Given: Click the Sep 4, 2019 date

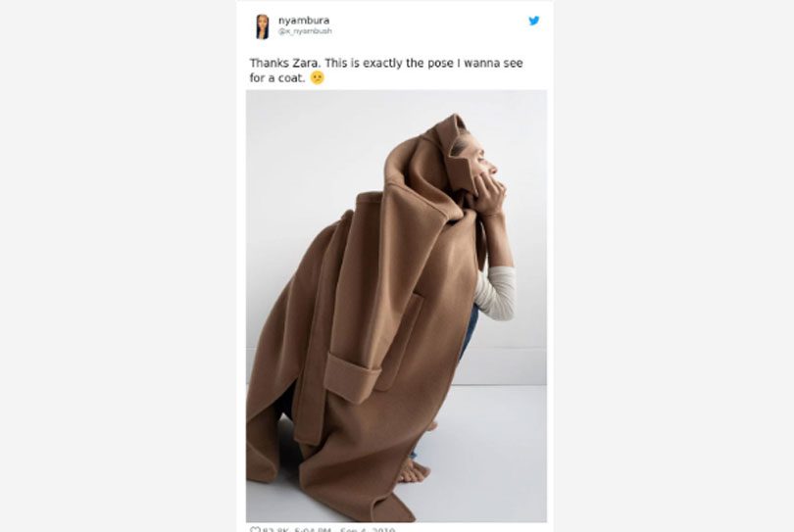Looking at the screenshot, I should click(368, 530).
